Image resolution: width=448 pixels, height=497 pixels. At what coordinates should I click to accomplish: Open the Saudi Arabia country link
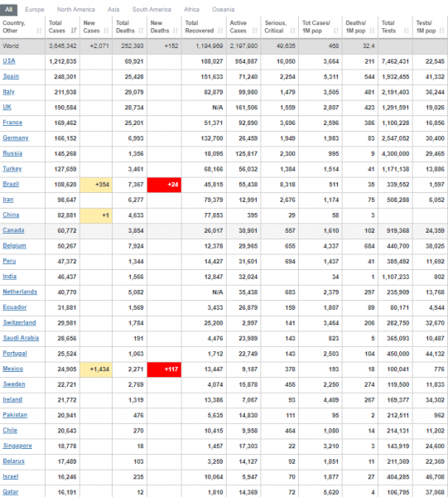pyautogui.click(x=21, y=338)
